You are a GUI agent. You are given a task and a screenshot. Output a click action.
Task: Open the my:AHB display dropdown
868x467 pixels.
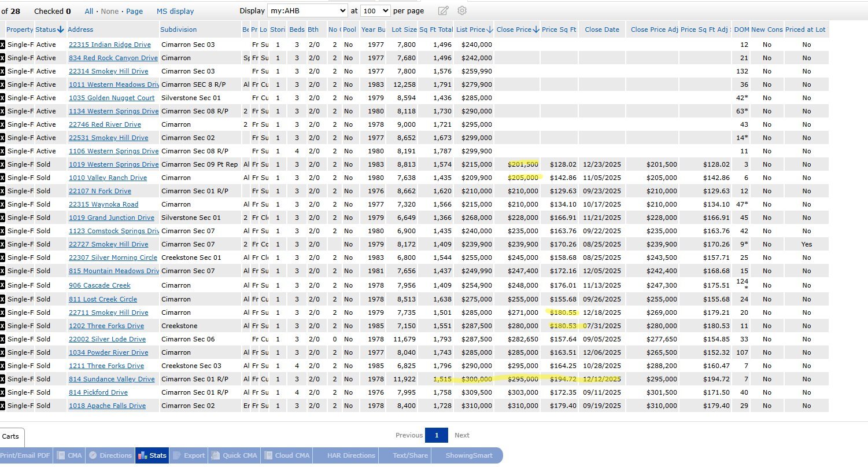point(307,11)
